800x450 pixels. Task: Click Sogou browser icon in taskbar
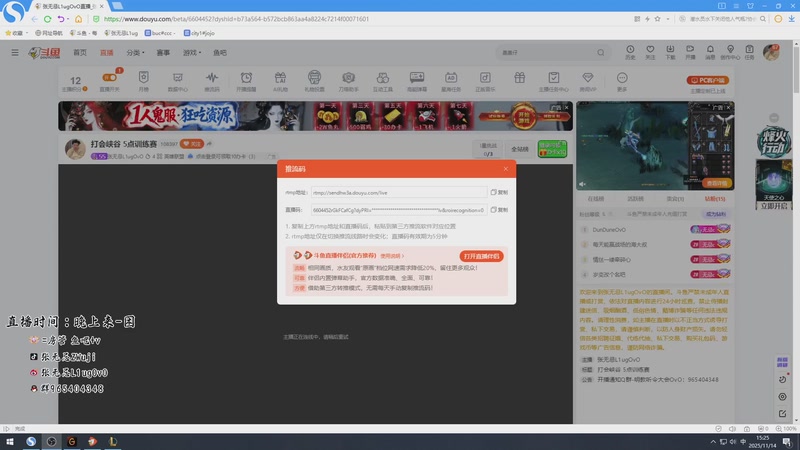coord(31,441)
